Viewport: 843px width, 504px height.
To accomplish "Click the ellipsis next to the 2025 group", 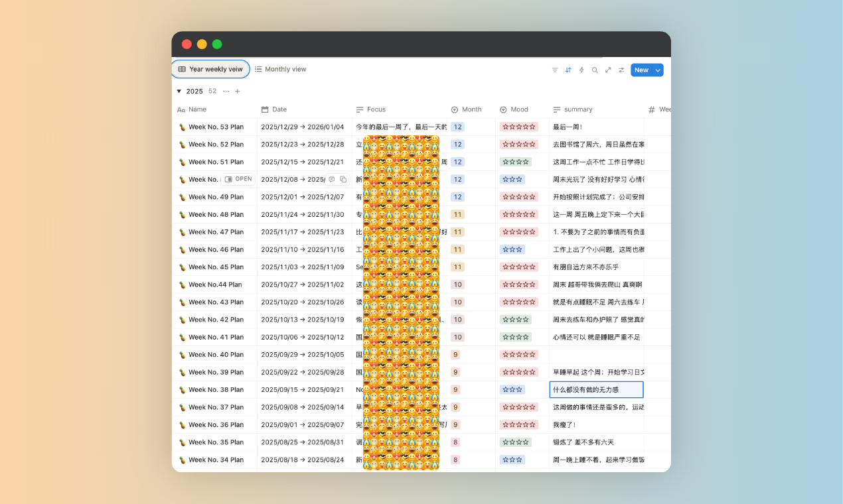I will pos(226,92).
